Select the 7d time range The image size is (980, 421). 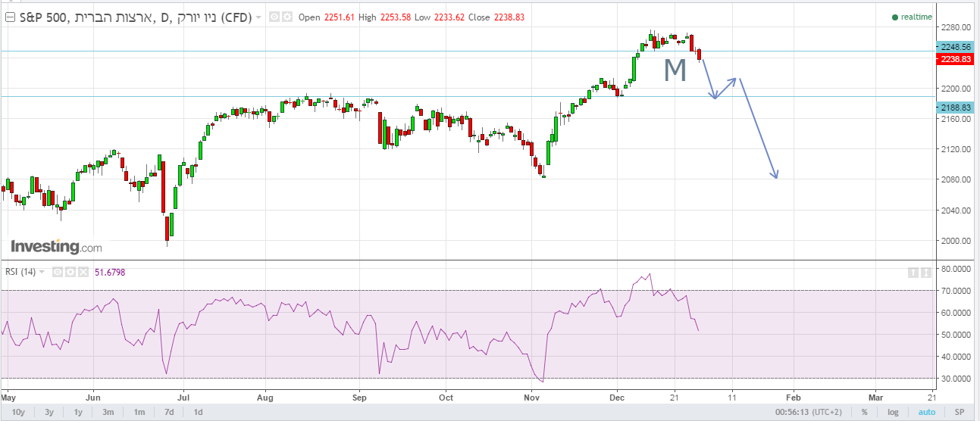170,412
